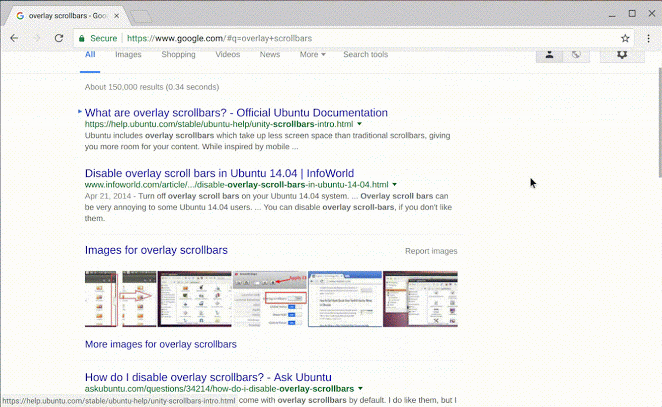Open 'What are overlay scrollbars?' Ubuntu result
This screenshot has width=662, height=407.
(236, 113)
